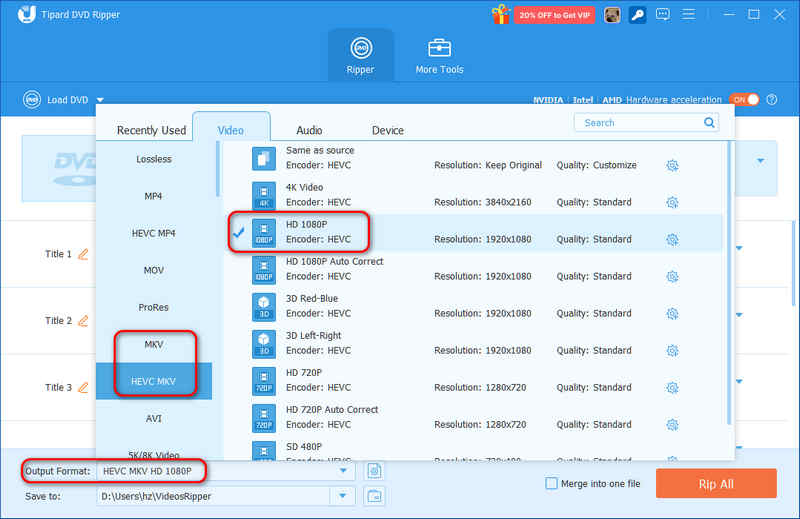This screenshot has width=800, height=519.
Task: Open settings gear for HD 1080P Auto Correct
Action: point(672,277)
